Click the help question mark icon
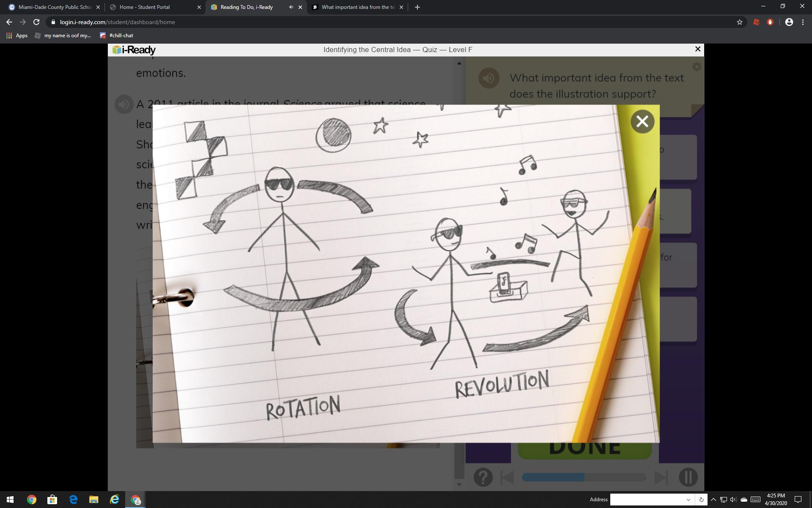This screenshot has width=812, height=508. [483, 477]
